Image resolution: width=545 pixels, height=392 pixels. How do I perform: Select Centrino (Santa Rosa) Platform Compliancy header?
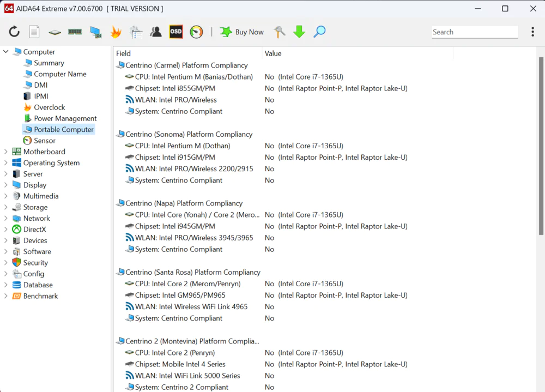(x=193, y=273)
